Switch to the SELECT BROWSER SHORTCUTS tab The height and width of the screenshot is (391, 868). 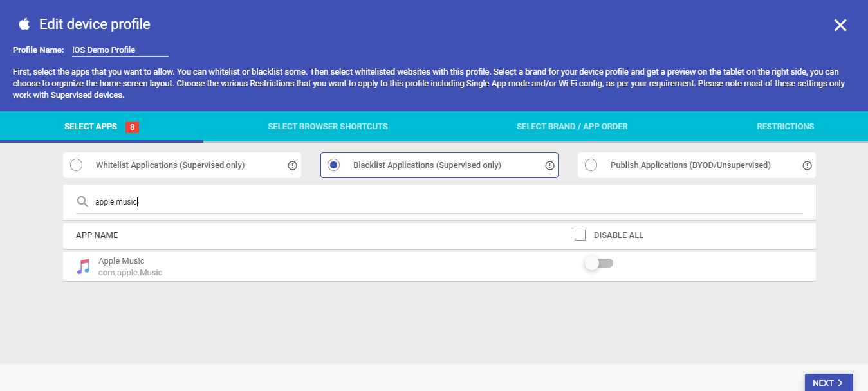[x=328, y=126]
